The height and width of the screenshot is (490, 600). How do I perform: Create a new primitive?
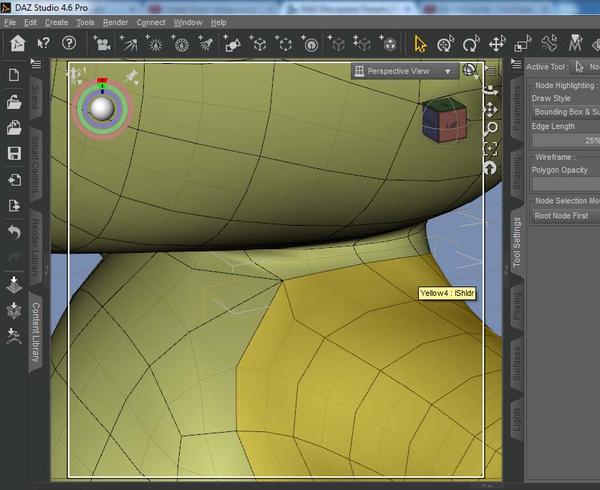point(232,44)
